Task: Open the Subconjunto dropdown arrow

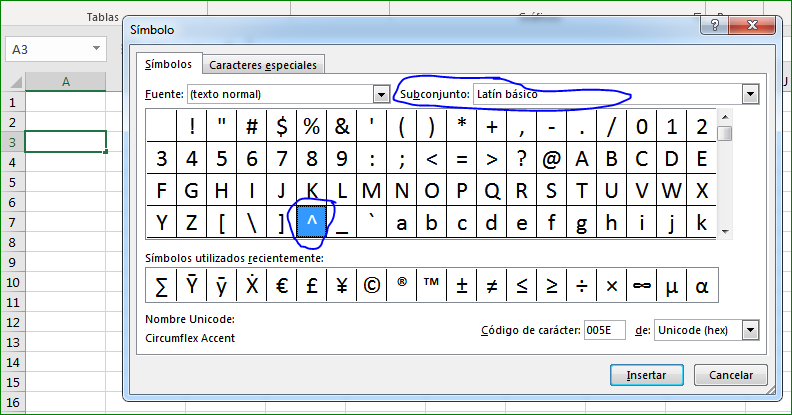Action: pyautogui.click(x=750, y=94)
